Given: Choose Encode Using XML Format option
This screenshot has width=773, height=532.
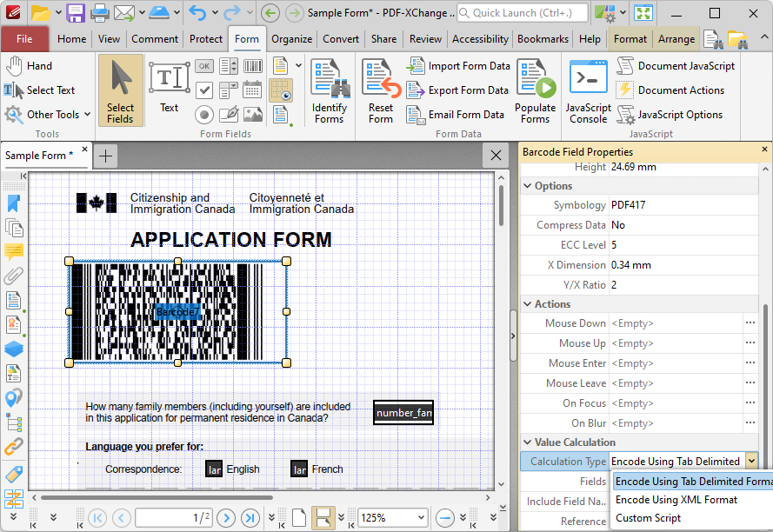Looking at the screenshot, I should coord(676,500).
